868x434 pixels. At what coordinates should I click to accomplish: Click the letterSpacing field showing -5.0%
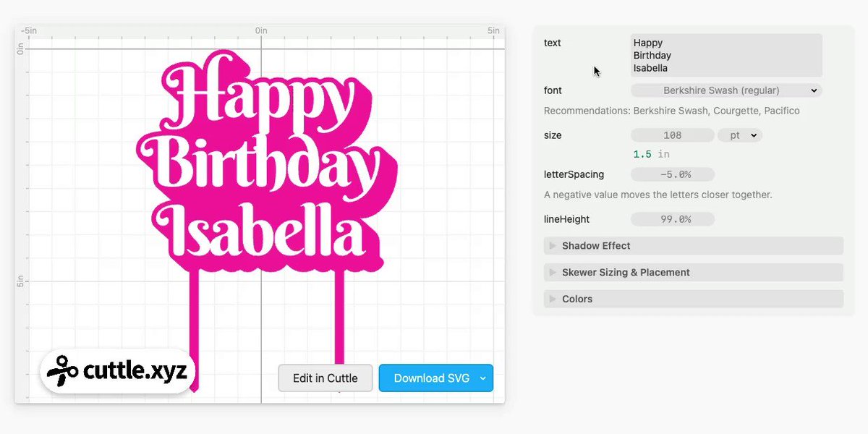pyautogui.click(x=673, y=174)
